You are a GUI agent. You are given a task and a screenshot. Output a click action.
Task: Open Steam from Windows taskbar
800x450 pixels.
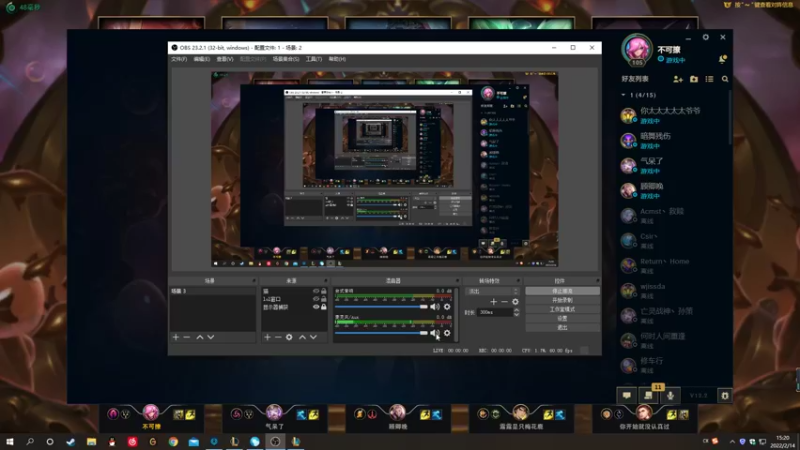click(x=70, y=442)
